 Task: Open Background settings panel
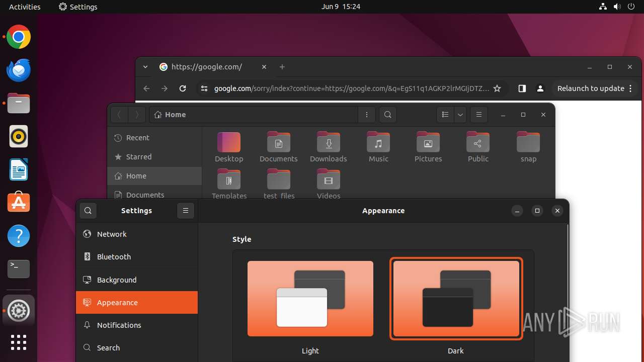pos(137,280)
